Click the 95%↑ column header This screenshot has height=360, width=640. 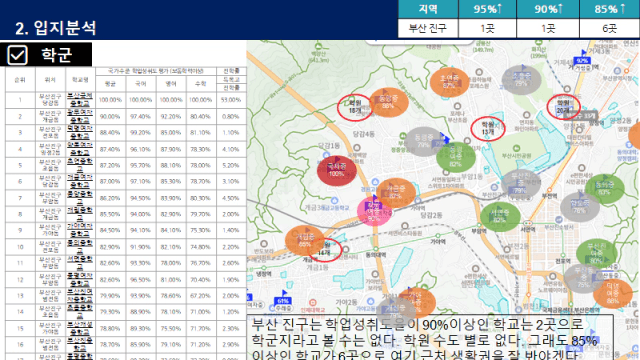(x=487, y=9)
